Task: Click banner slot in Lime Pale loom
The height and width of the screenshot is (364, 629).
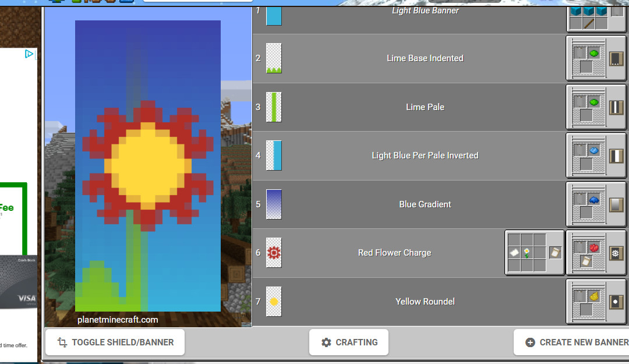Action: pyautogui.click(x=580, y=102)
